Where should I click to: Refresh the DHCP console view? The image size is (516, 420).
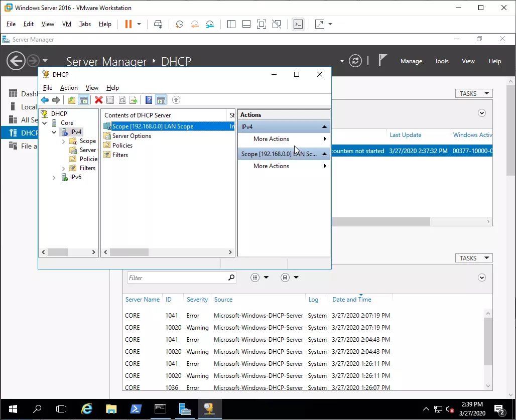tap(122, 100)
